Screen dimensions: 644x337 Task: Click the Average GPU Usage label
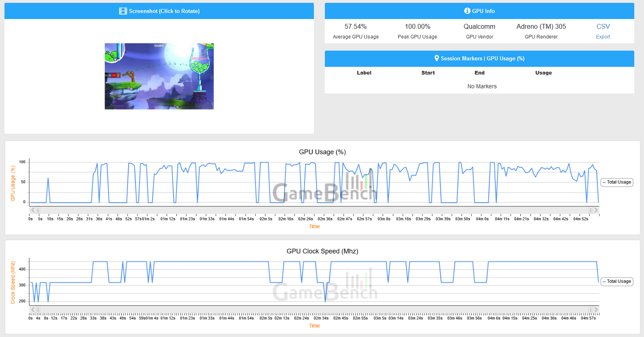[356, 37]
